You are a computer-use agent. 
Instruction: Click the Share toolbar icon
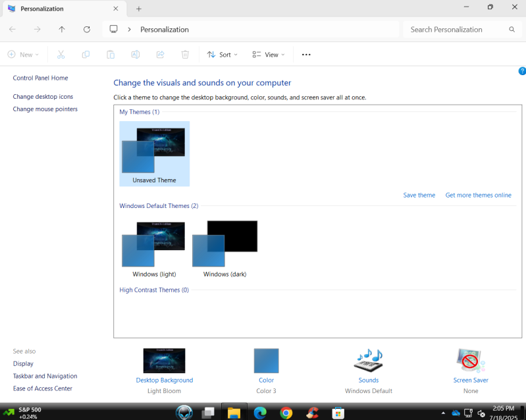point(160,55)
